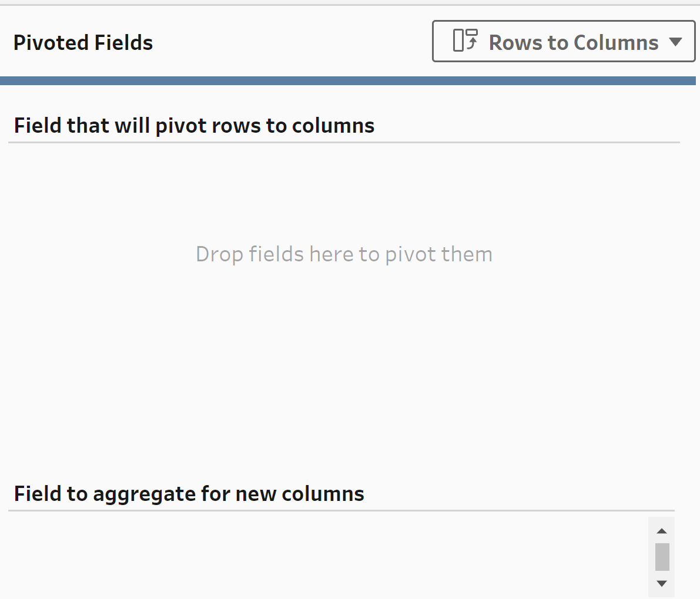Click the gray scrollbar thumb
This screenshot has height=599, width=700.
point(662,557)
